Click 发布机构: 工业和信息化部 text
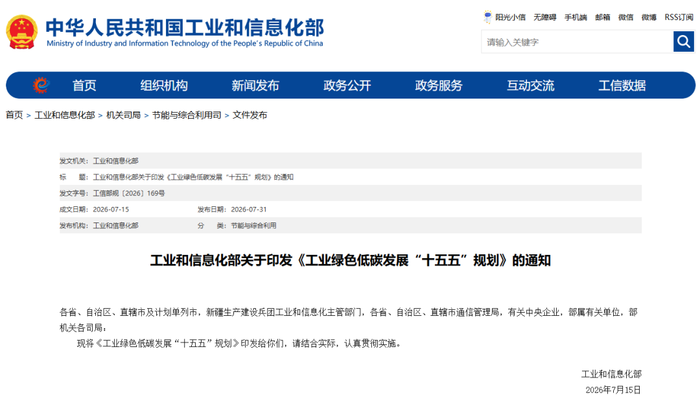Viewport: 700px width, 395px height. [x=99, y=225]
